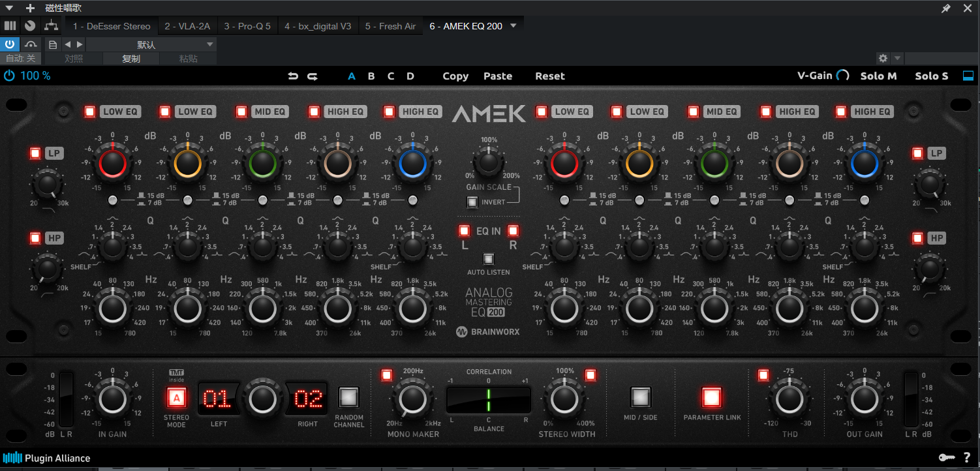Click the pin window icon
The height and width of the screenshot is (471, 980).
(945, 8)
